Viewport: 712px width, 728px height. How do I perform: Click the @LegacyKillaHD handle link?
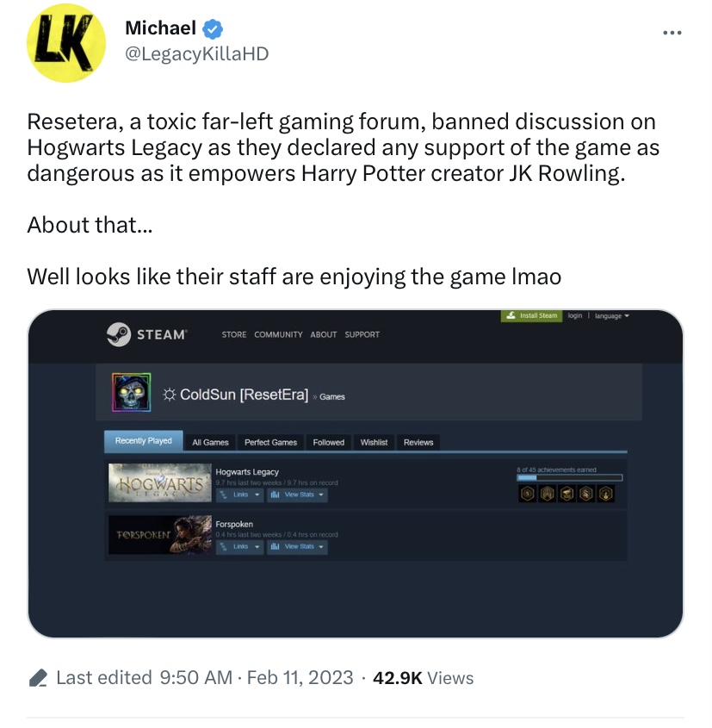[x=197, y=54]
